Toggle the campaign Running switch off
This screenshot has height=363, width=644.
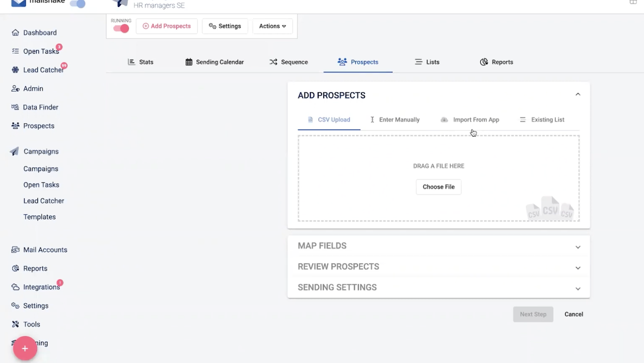click(x=121, y=29)
